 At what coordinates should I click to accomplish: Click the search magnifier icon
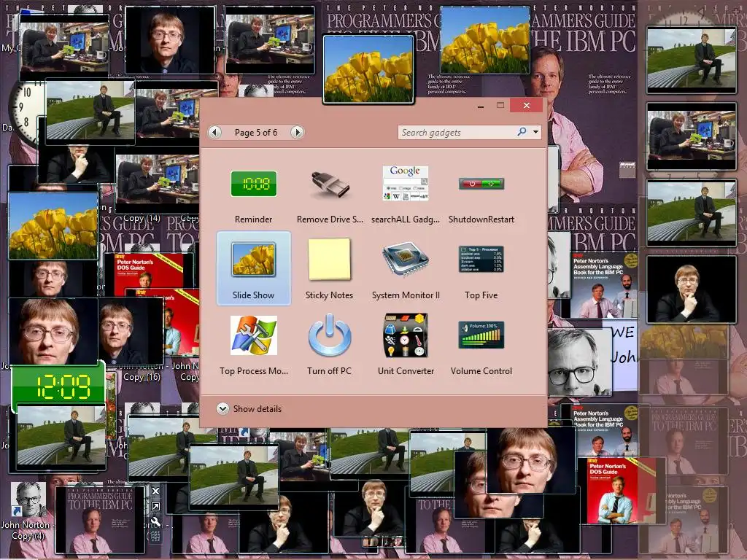point(522,132)
